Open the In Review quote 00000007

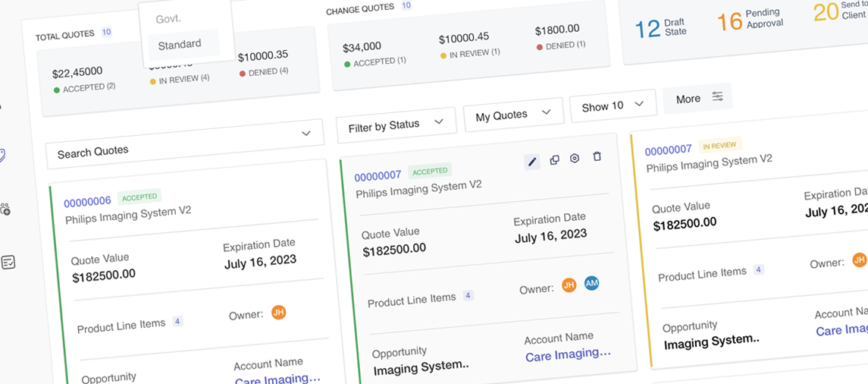(669, 150)
